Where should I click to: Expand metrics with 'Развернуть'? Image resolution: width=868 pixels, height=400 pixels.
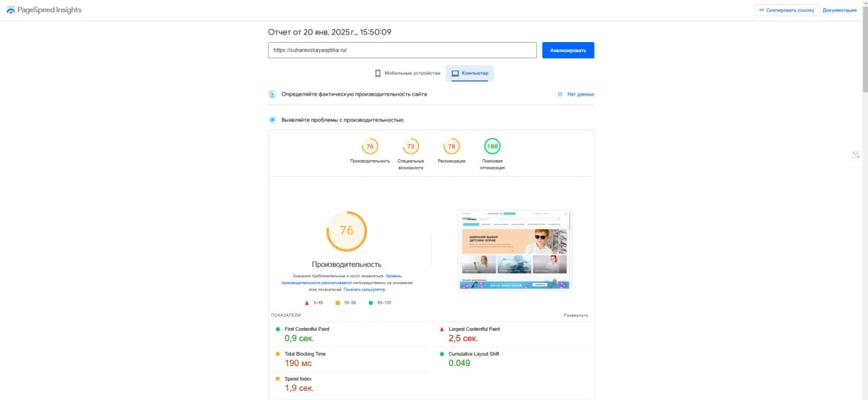click(576, 315)
